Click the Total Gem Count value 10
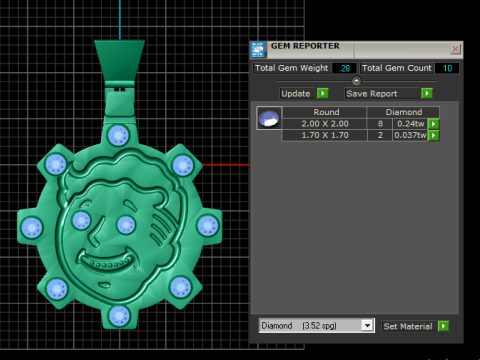The image size is (480, 360). tap(447, 68)
